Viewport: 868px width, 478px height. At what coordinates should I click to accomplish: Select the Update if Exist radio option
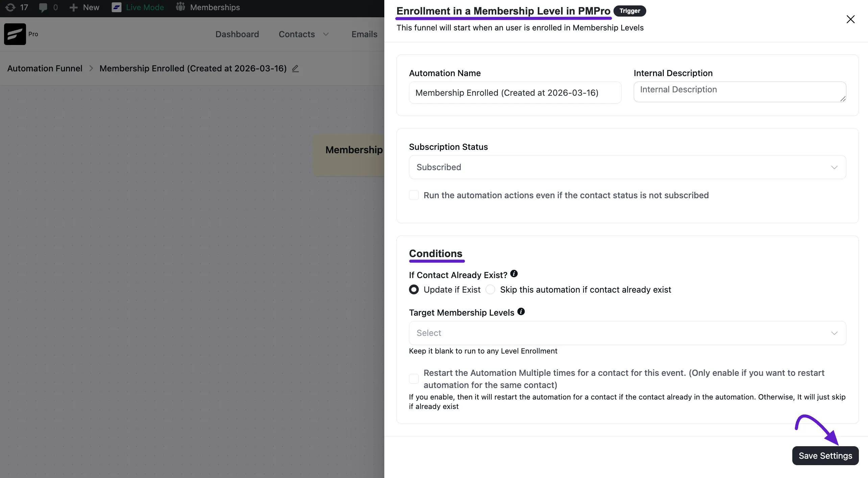click(414, 290)
